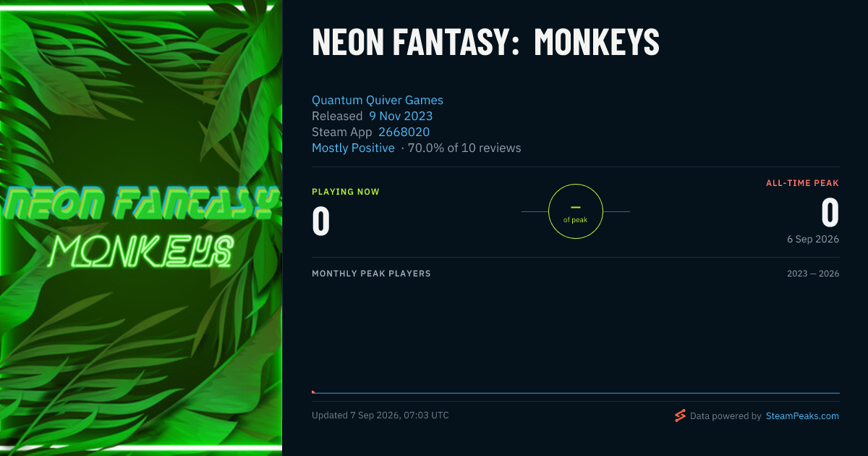Click the SteamPeaks logo icon

click(680, 415)
